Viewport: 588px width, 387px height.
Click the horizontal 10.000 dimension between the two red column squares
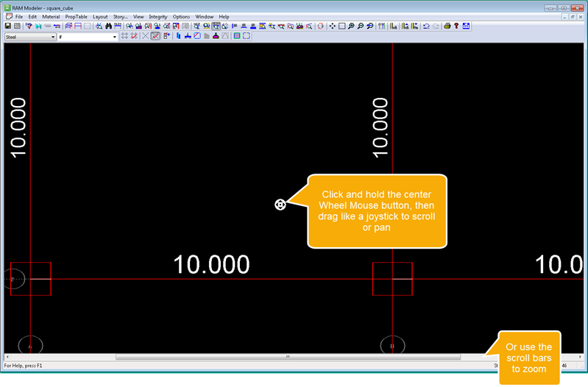(211, 264)
